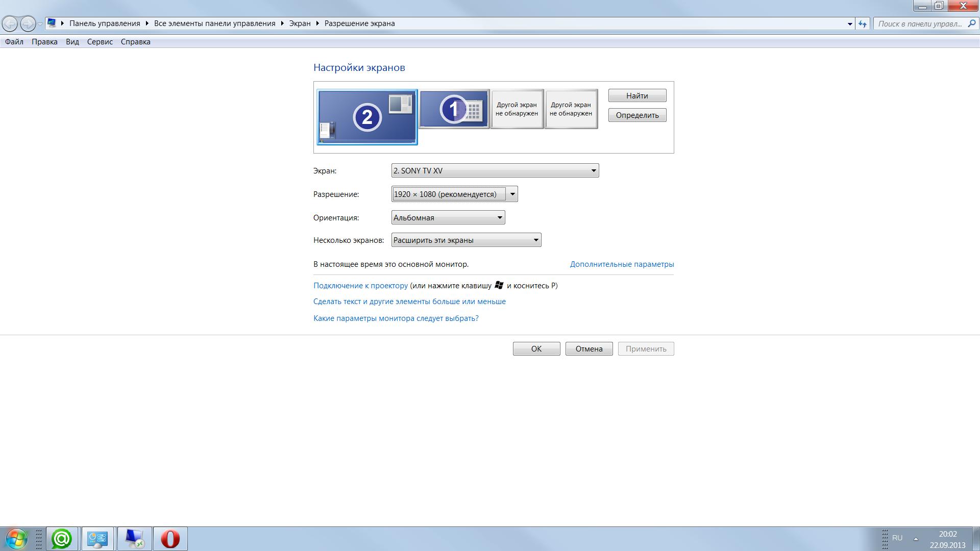Select monitor 1 display thumbnail
This screenshot has height=551, width=980.
coord(454,109)
